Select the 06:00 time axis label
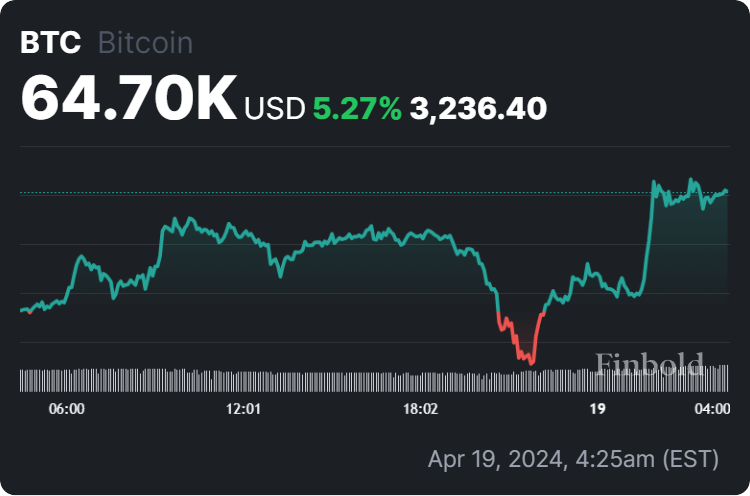Screen dimensions: 750x496 tap(67, 409)
